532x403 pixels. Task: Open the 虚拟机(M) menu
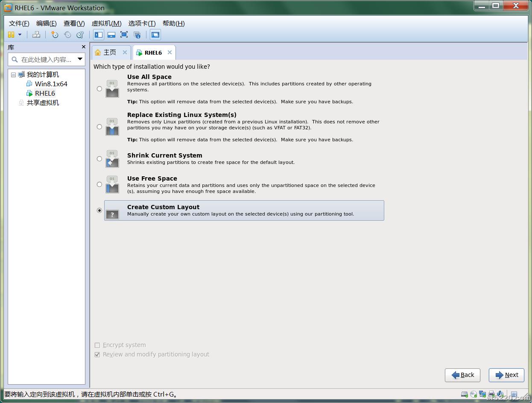tap(106, 23)
